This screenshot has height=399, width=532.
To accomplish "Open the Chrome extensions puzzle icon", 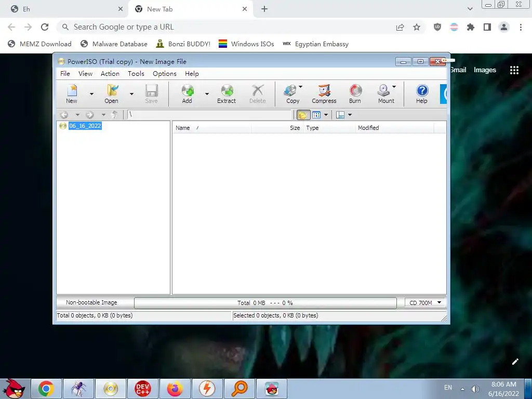I will (x=471, y=27).
